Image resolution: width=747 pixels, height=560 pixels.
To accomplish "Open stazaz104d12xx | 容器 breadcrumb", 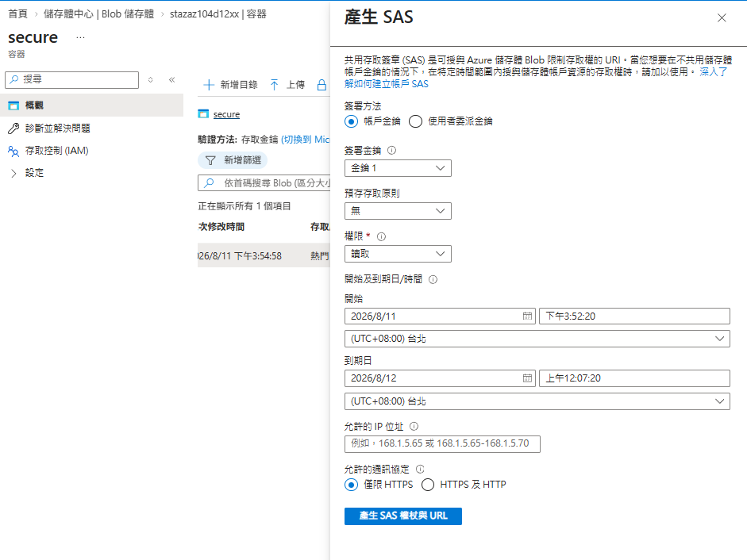I will 218,13.
